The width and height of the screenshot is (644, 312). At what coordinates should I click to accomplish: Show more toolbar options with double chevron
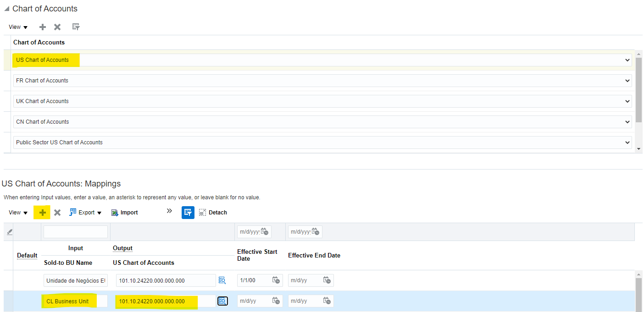(x=169, y=211)
